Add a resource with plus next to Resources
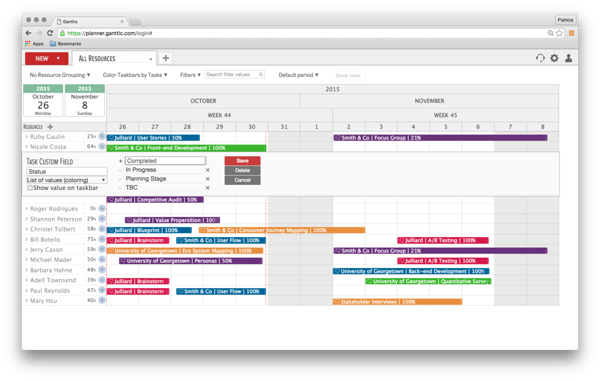 50,127
